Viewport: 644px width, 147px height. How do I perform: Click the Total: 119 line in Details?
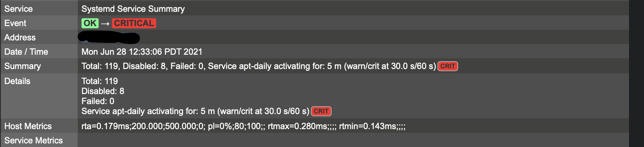point(99,81)
